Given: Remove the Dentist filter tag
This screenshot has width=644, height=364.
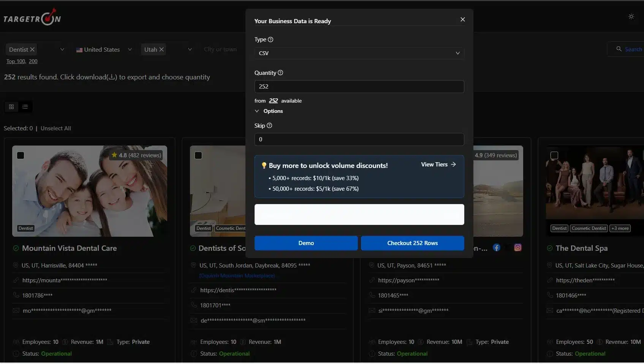Looking at the screenshot, I should 32,49.
